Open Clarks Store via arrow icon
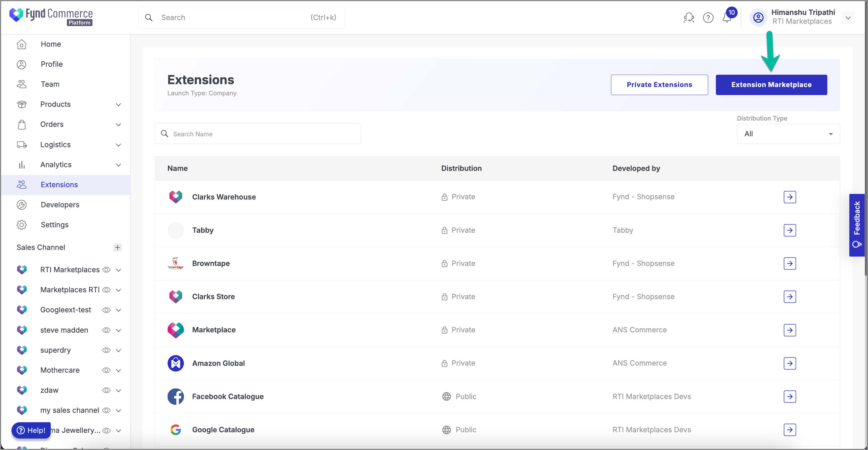 [790, 297]
